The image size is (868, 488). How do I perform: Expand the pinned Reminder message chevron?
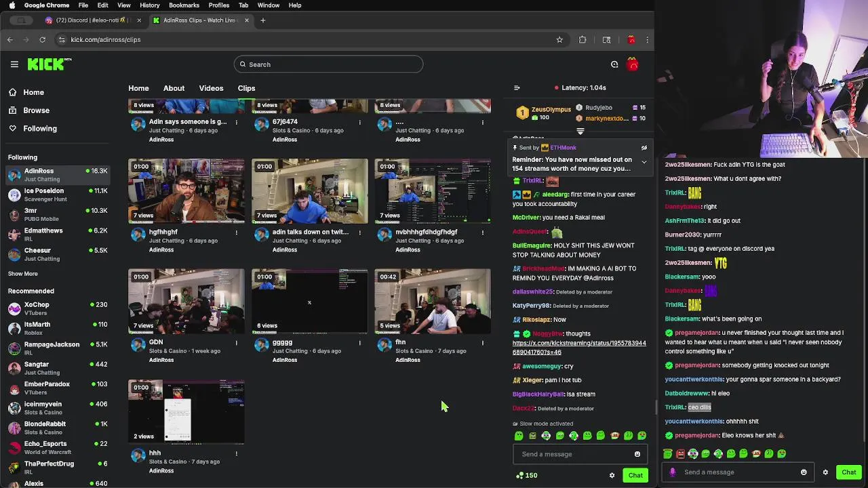click(644, 163)
